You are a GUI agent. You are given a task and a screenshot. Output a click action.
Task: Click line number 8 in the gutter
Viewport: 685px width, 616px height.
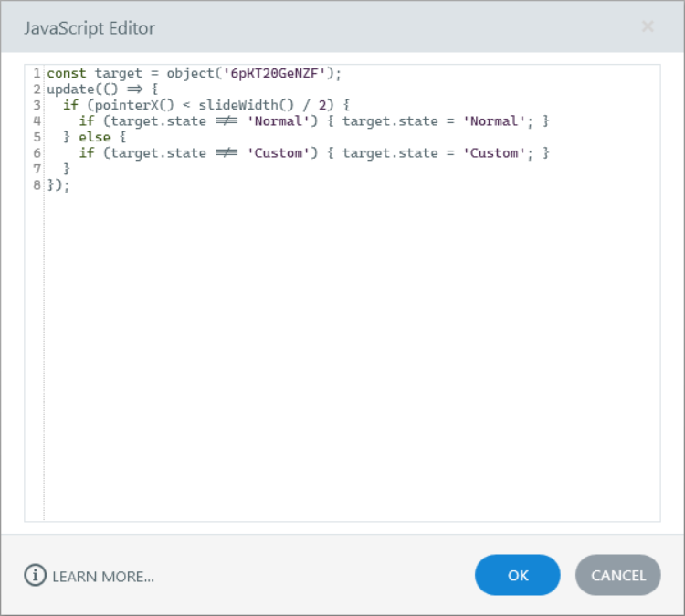37,184
